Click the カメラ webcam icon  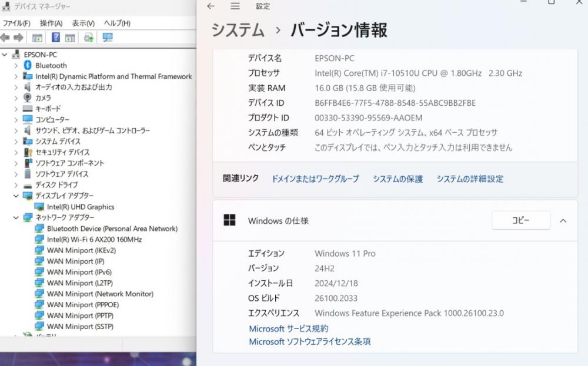point(28,98)
